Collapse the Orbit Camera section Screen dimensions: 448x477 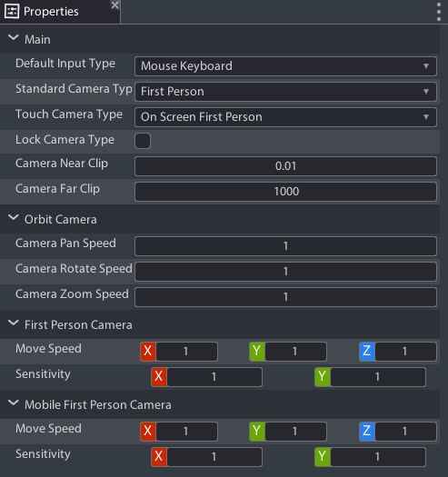coord(13,218)
